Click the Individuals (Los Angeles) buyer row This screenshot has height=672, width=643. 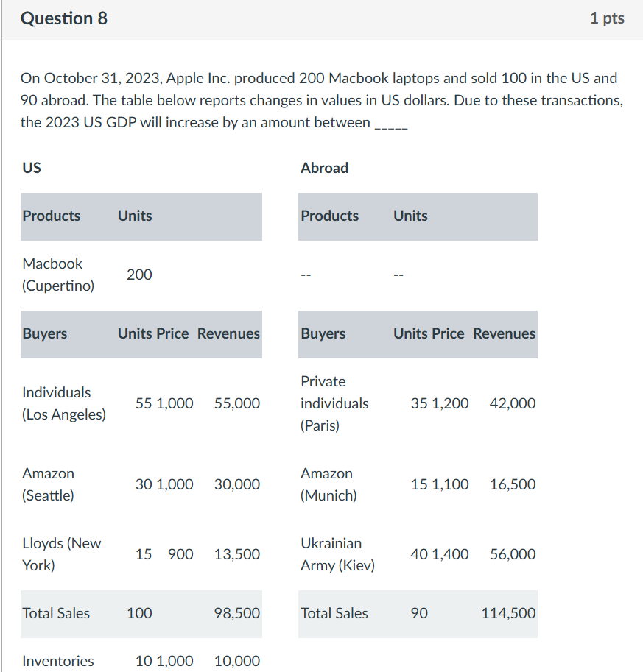point(63,403)
